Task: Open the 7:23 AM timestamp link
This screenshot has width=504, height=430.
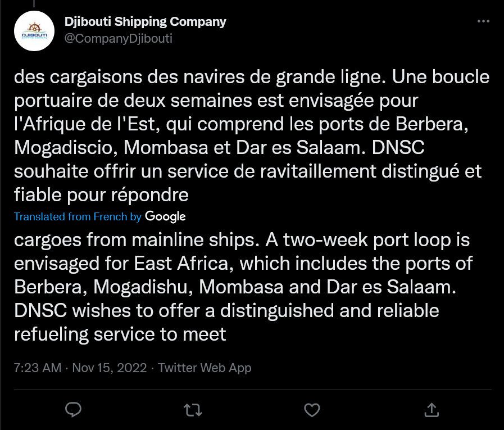Action: (x=37, y=368)
